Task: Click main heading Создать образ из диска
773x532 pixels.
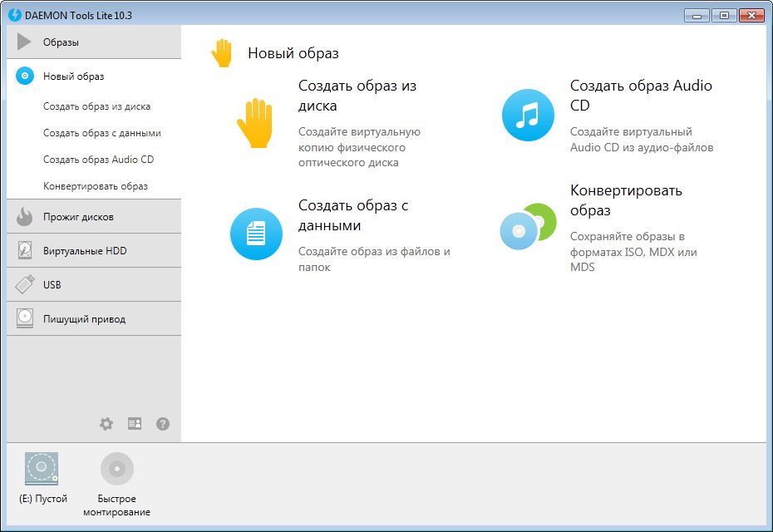Action: [357, 95]
